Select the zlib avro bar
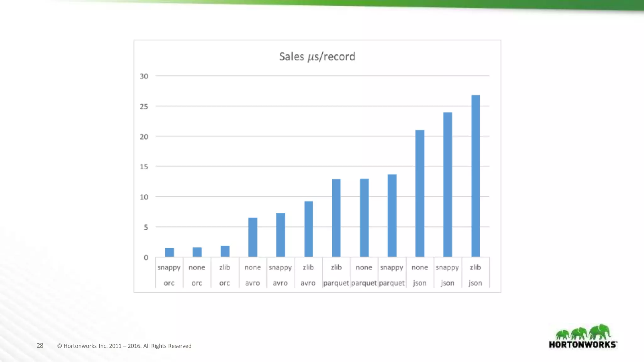This screenshot has height=362, width=644. click(x=308, y=229)
